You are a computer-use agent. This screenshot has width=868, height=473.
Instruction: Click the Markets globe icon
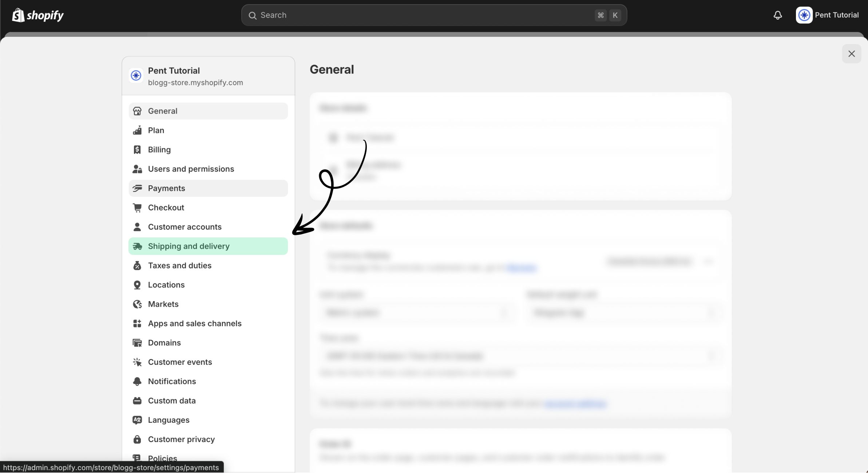[137, 304]
